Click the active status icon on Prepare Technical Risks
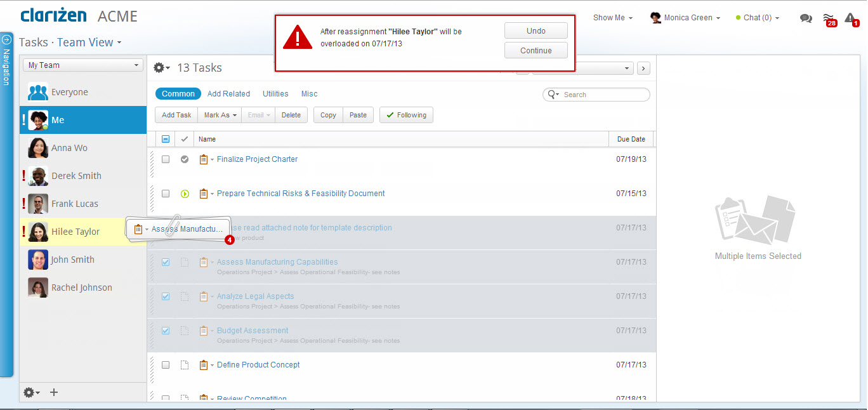The width and height of the screenshot is (868, 410). (185, 194)
